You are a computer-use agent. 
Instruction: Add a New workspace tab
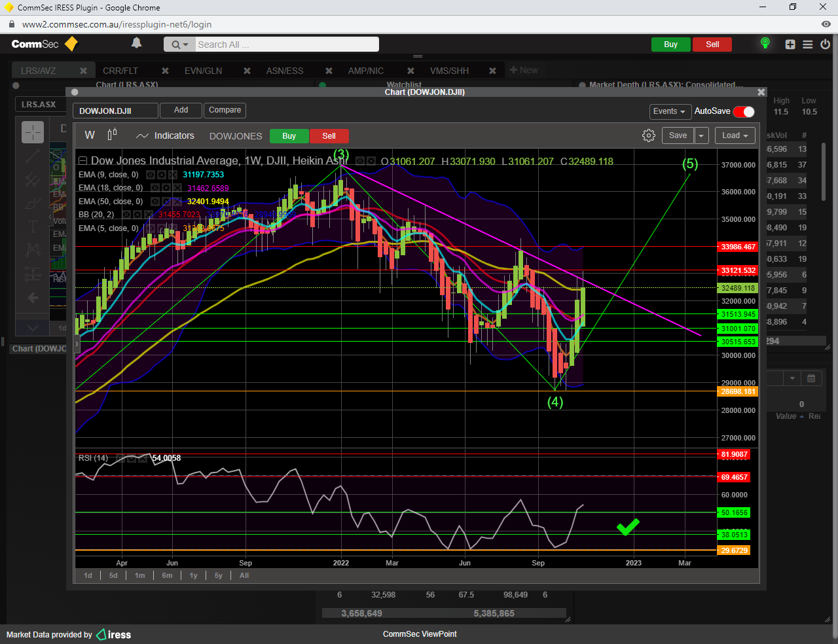tap(524, 70)
